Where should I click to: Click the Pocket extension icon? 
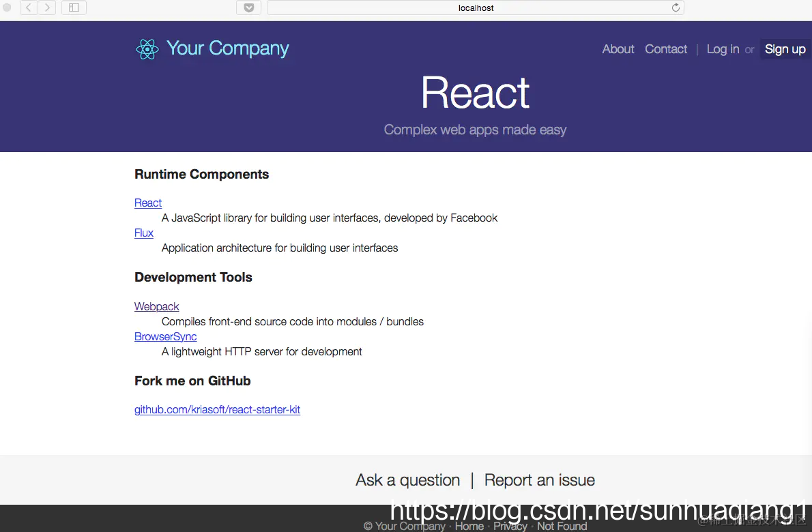tap(248, 8)
